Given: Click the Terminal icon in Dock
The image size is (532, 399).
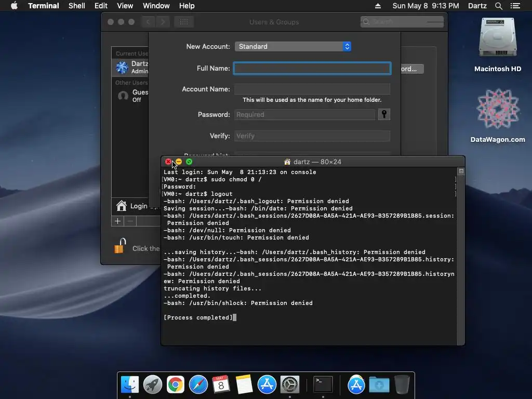Looking at the screenshot, I should click(x=323, y=385).
